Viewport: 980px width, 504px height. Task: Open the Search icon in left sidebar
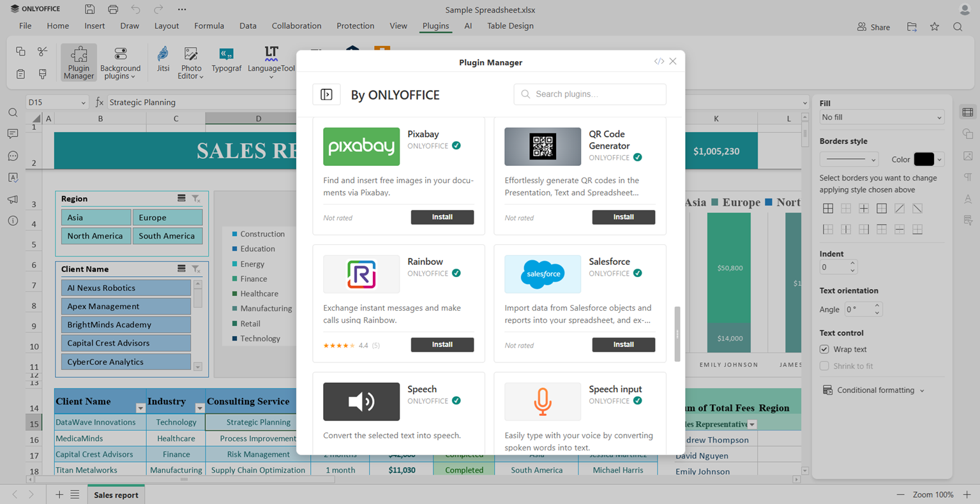pos(13,113)
